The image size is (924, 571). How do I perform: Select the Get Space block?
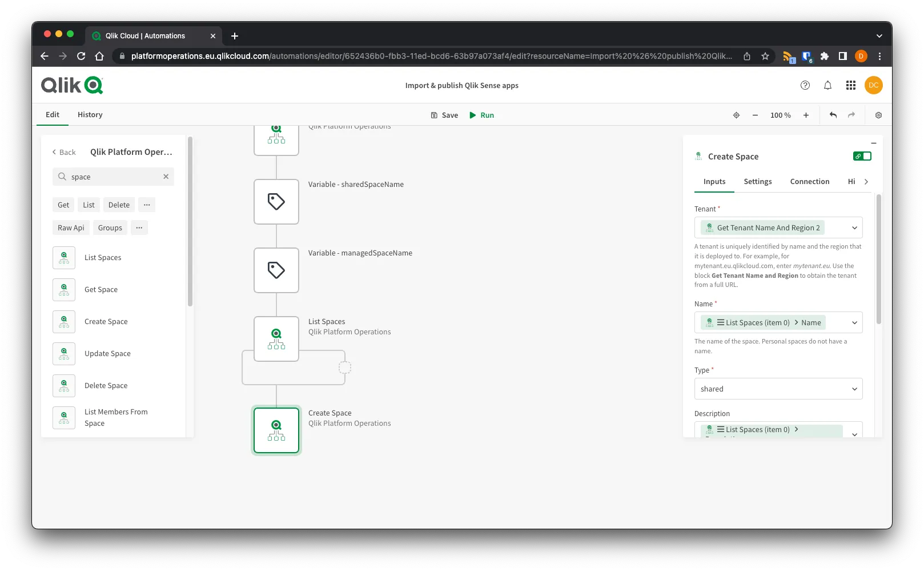click(x=101, y=289)
